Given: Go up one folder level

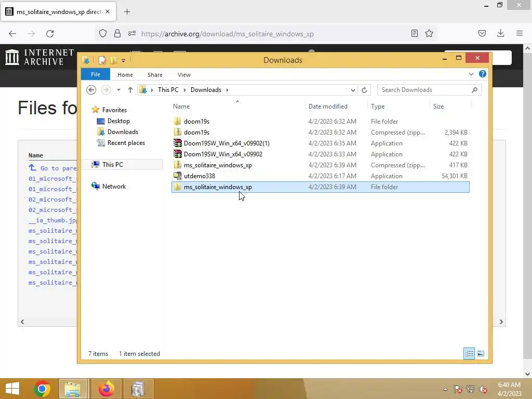Looking at the screenshot, I should (130, 90).
